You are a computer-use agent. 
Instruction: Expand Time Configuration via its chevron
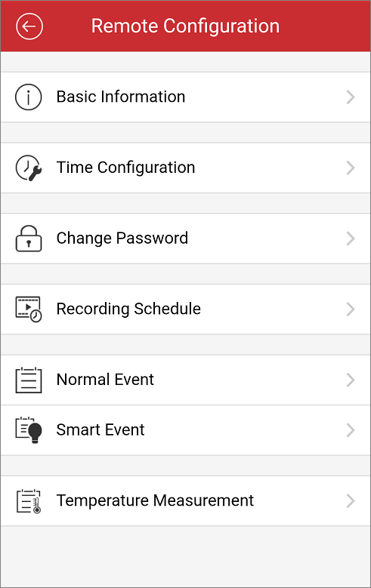point(351,168)
